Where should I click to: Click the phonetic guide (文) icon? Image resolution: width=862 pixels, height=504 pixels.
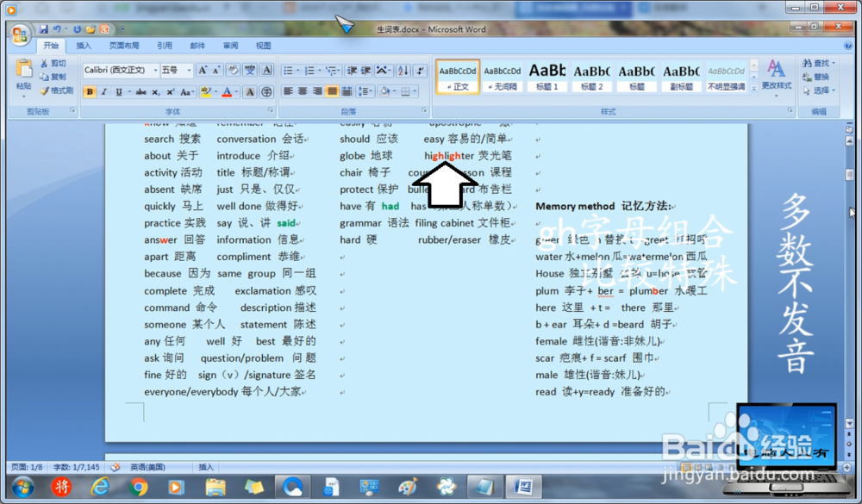[x=250, y=70]
